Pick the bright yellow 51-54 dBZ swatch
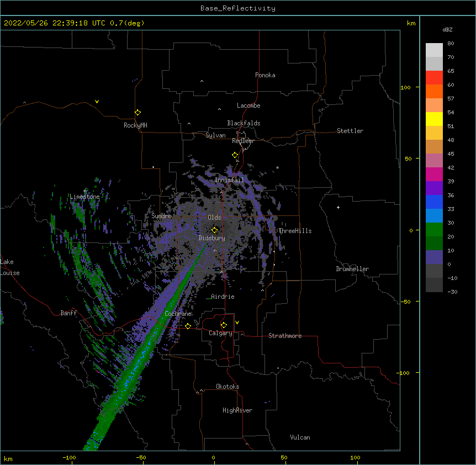This screenshot has width=476, height=465. coord(434,119)
